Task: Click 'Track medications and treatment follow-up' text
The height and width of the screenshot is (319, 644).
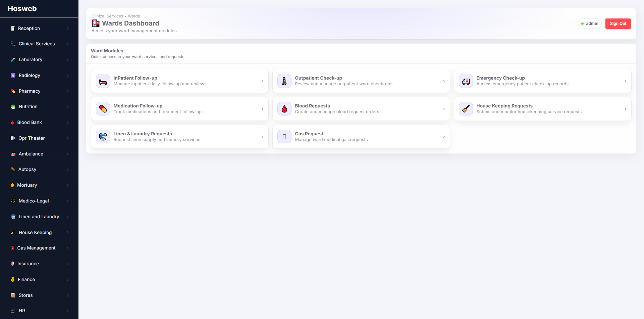Action: click(x=157, y=112)
